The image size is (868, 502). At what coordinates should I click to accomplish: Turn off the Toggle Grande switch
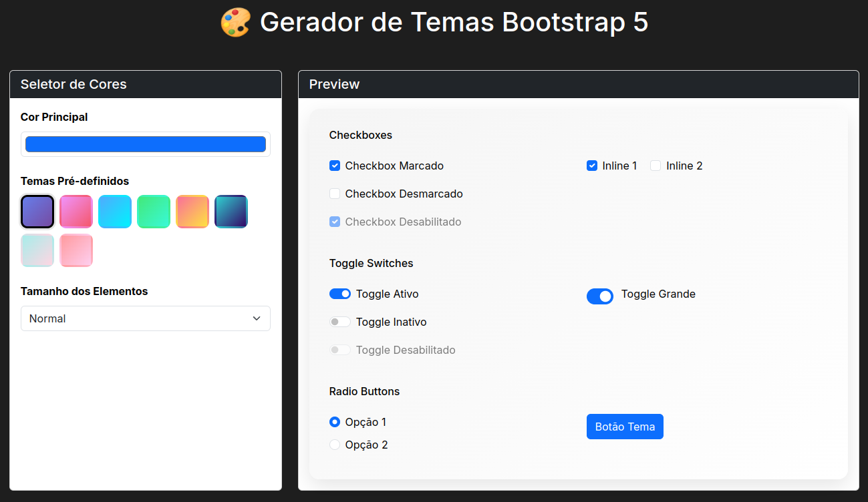[600, 296]
